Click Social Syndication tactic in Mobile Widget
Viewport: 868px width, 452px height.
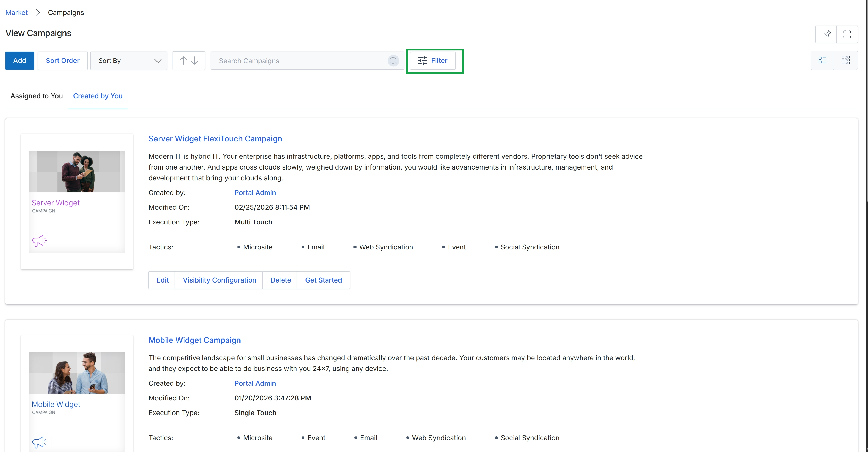tap(530, 438)
